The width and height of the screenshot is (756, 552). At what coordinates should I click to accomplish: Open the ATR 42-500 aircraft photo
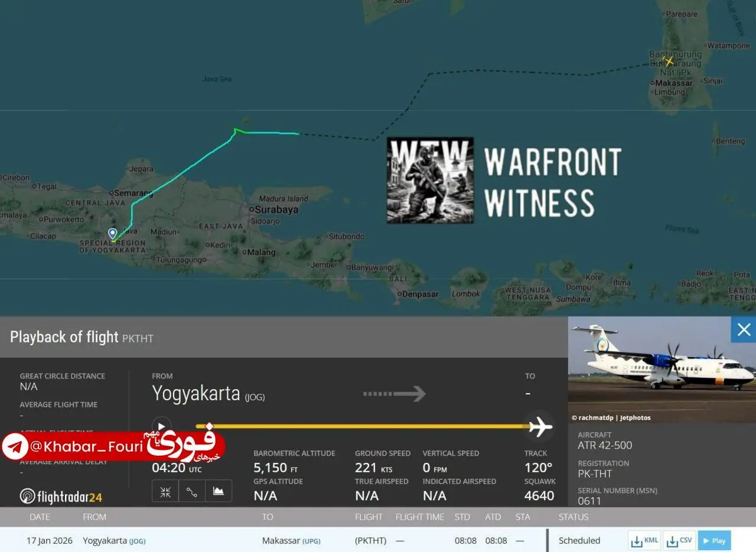[x=661, y=370]
